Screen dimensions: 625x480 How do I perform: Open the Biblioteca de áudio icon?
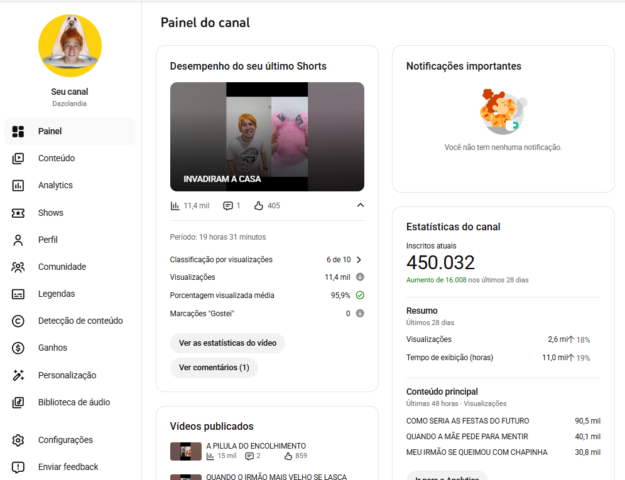18,402
